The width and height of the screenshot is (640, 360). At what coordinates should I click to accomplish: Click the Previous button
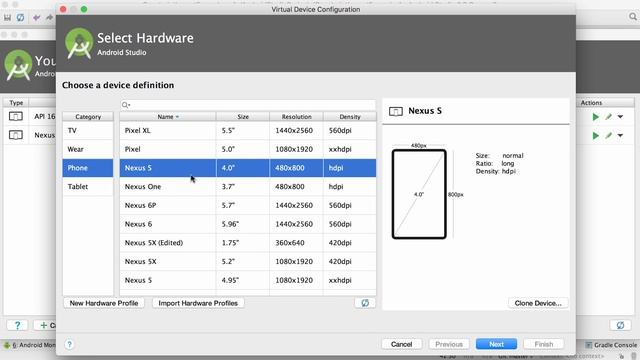[449, 344]
